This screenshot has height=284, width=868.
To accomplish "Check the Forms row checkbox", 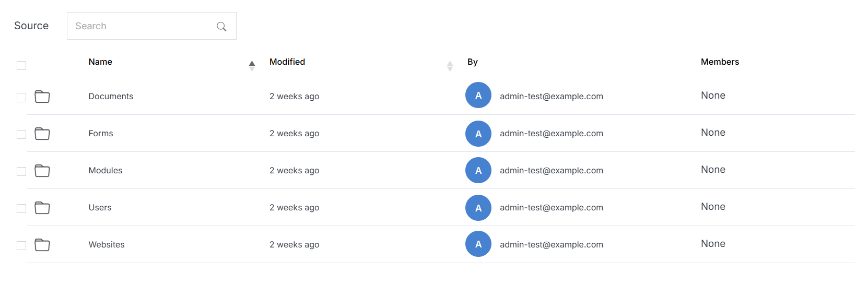I will tap(21, 134).
